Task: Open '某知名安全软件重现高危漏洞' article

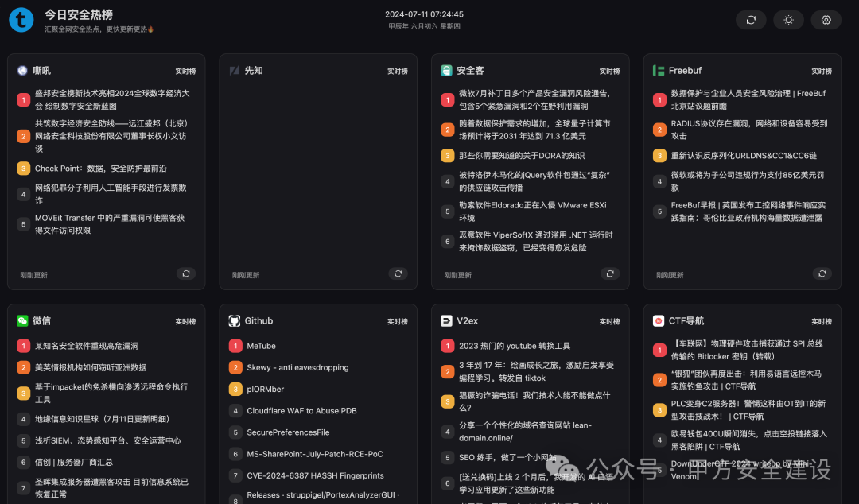Action: tap(87, 346)
